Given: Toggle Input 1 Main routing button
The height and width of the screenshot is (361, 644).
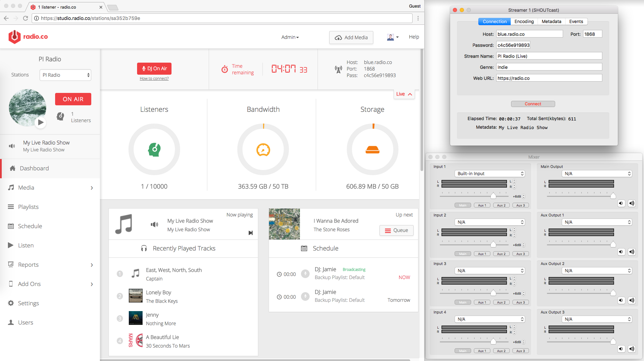Looking at the screenshot, I should point(463,205).
